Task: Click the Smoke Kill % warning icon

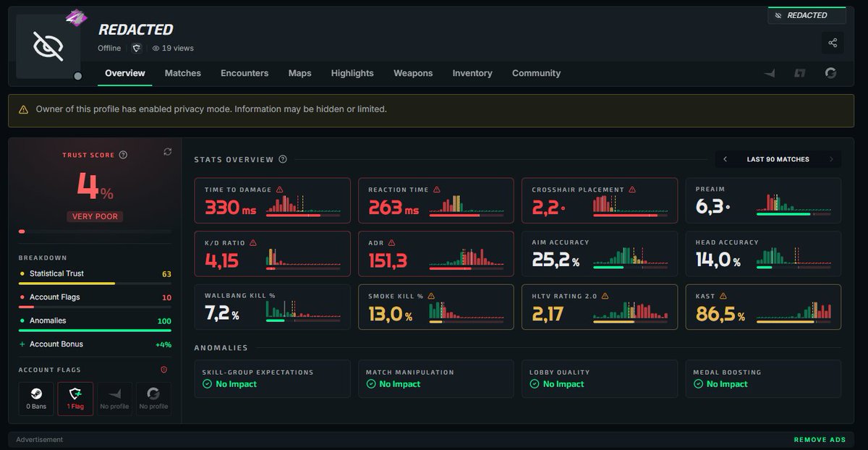Action: [430, 296]
